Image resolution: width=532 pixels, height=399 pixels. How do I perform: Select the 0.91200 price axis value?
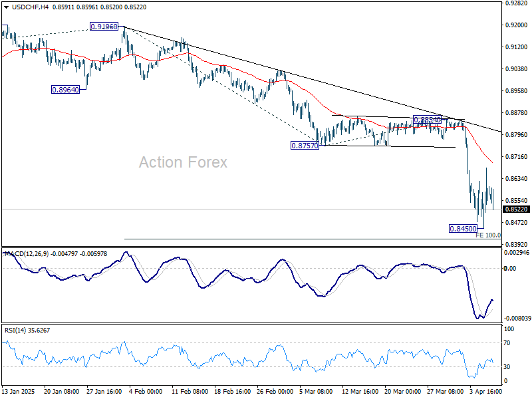[x=516, y=47]
